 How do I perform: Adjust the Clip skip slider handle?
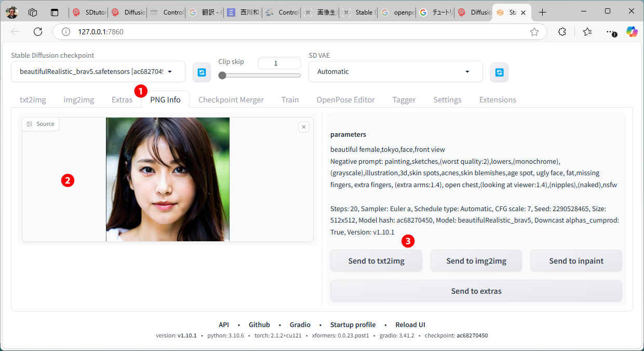222,75
